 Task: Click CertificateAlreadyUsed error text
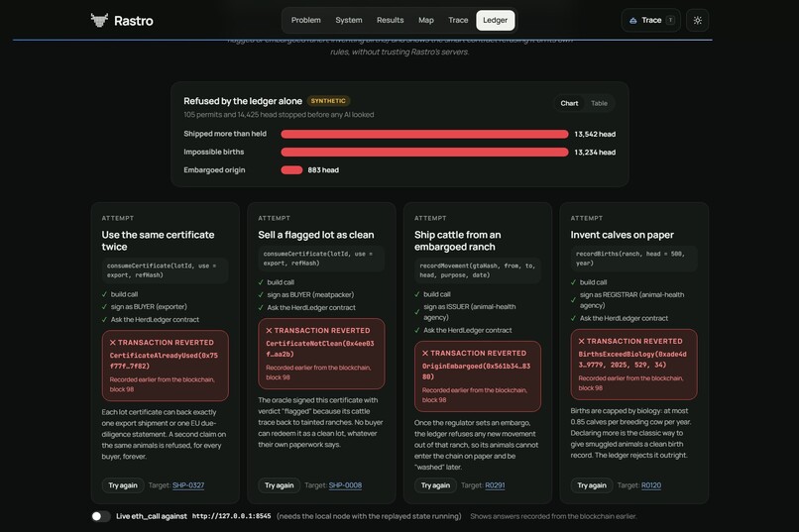click(164, 361)
